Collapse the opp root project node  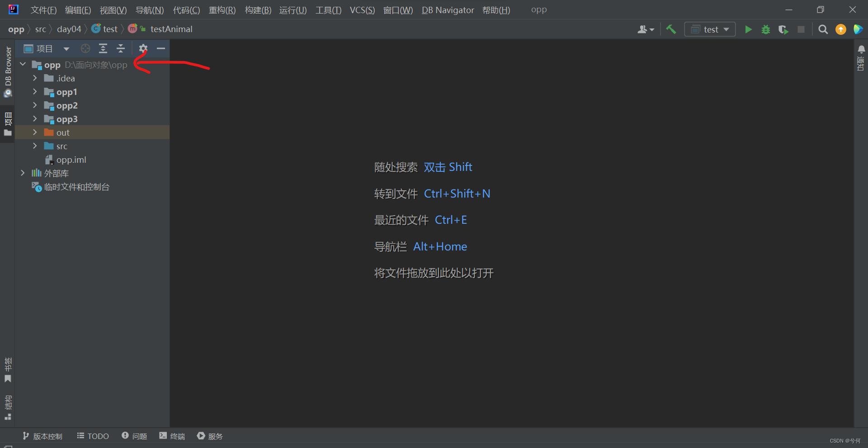tap(23, 64)
